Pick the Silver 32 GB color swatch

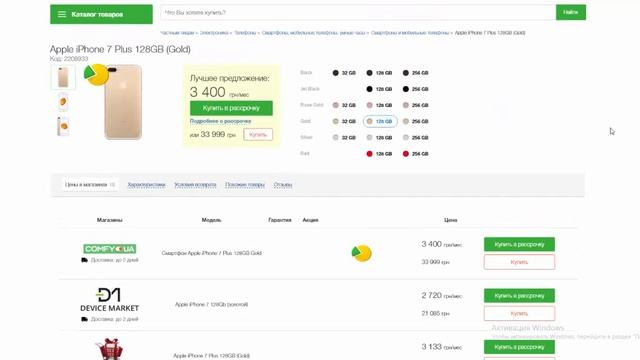(x=335, y=138)
